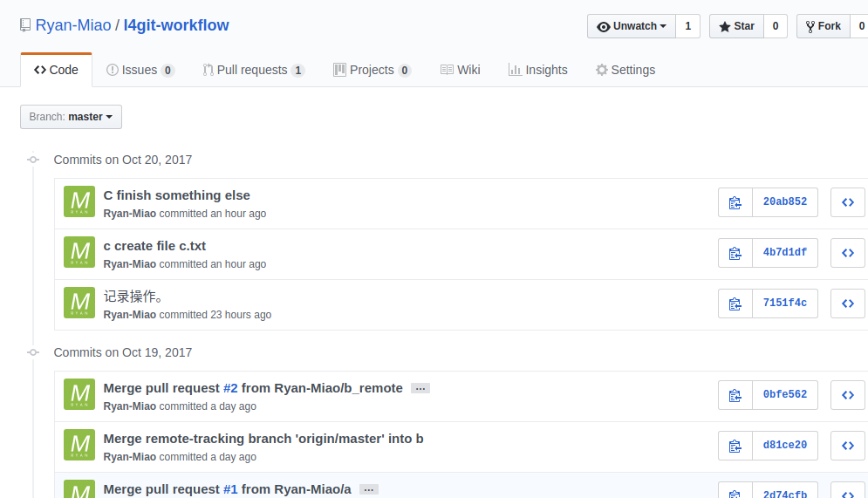Browse repository at commit 20ab852
The height and width of the screenshot is (498, 868).
(x=848, y=202)
